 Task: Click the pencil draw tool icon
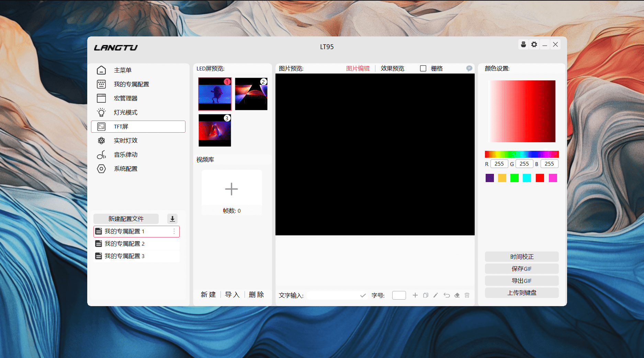pyautogui.click(x=436, y=295)
